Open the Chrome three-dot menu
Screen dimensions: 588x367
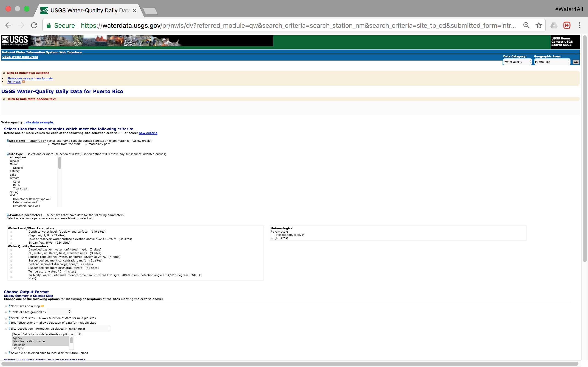point(580,25)
